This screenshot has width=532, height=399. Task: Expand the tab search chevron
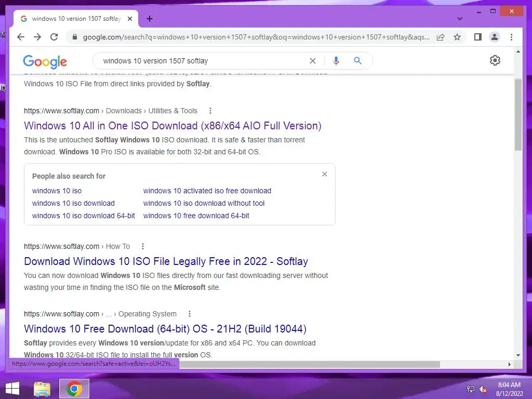point(460,19)
